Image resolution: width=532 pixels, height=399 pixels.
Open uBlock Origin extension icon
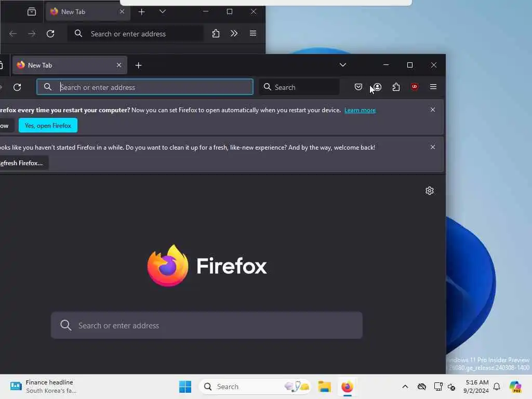tap(415, 87)
